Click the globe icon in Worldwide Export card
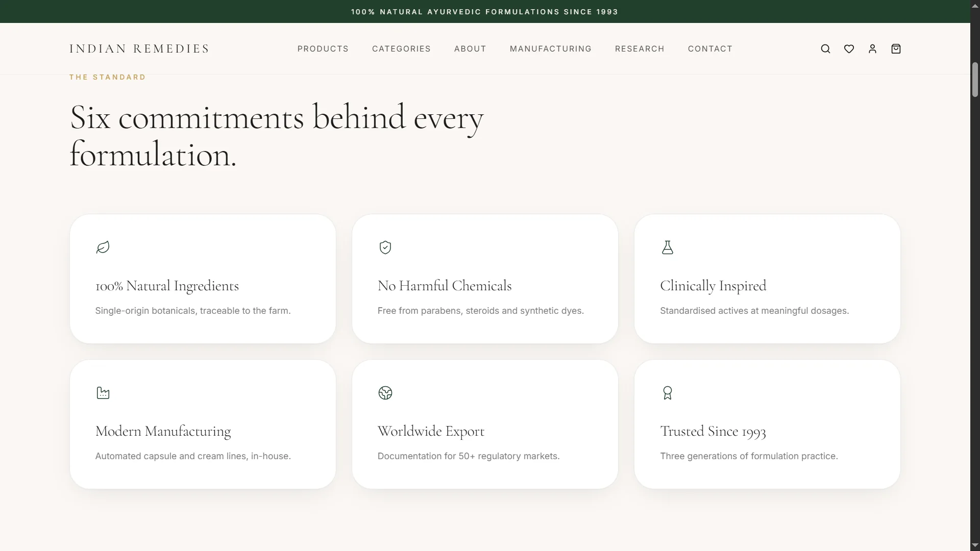 tap(385, 393)
